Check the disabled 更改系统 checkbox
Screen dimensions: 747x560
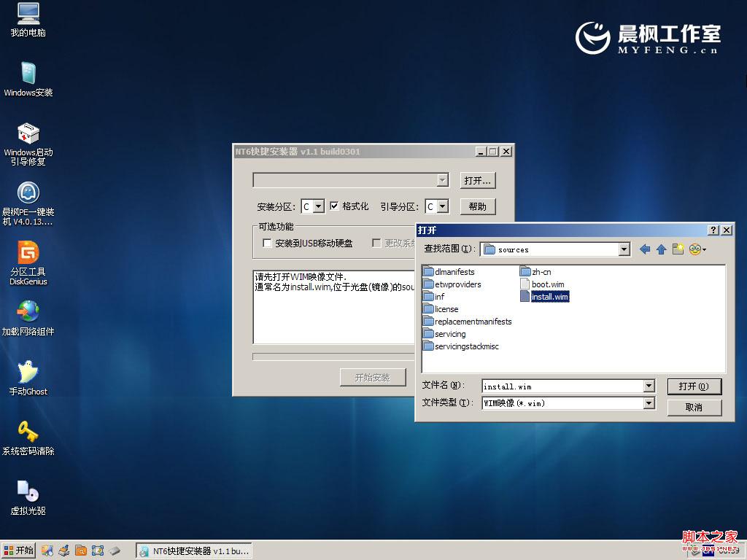tap(376, 243)
